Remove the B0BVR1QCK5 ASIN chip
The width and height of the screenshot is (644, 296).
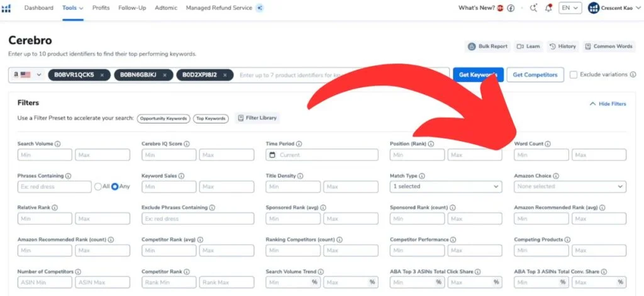[x=102, y=75]
